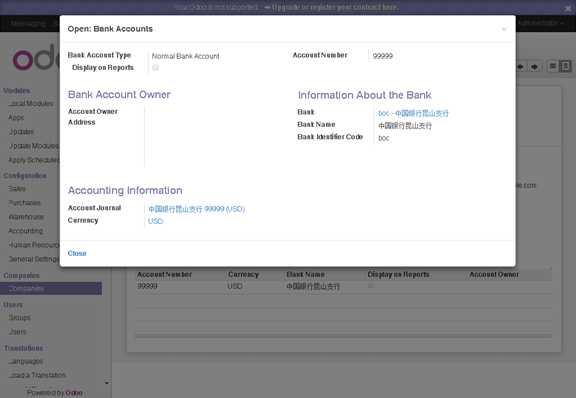Click the sidebar scroll-down arrow
The image size is (576, 398).
pyautogui.click(x=107, y=383)
